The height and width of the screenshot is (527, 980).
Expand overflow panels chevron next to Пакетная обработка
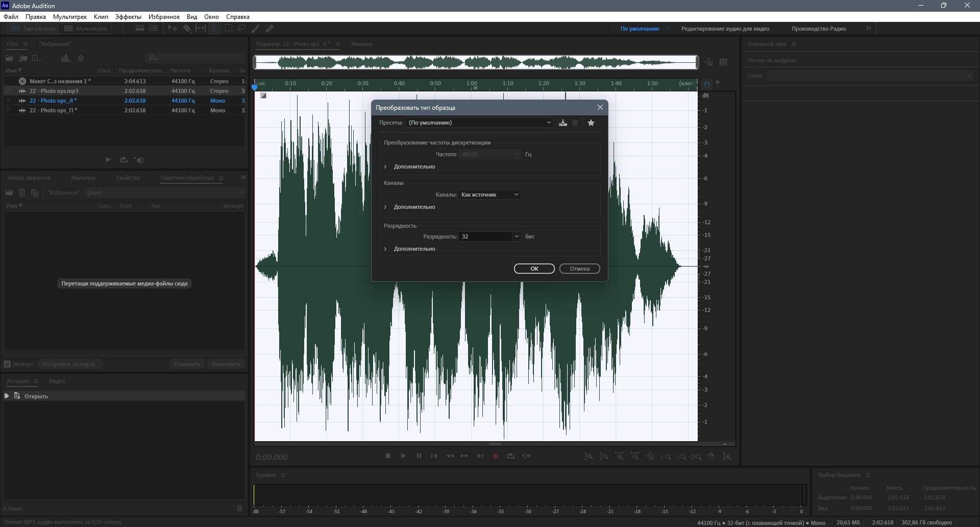(x=243, y=177)
